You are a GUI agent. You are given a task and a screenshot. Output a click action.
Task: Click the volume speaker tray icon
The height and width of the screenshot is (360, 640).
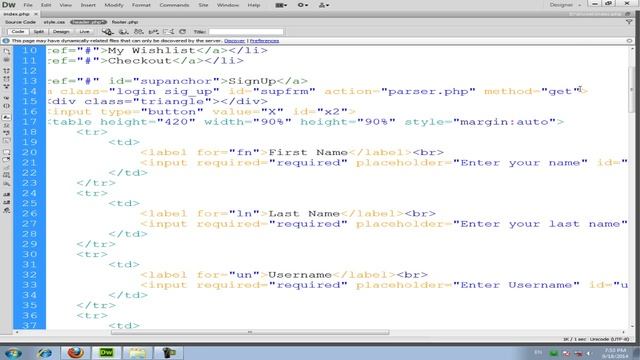click(x=589, y=353)
